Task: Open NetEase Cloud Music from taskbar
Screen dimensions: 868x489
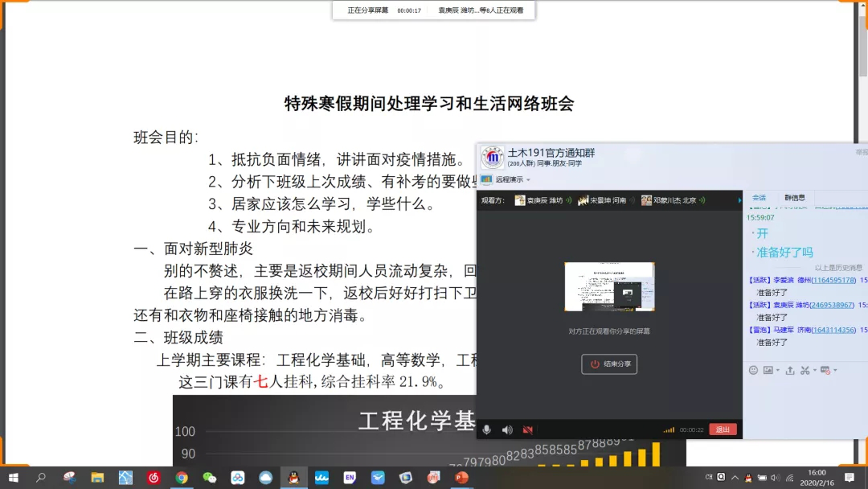Action: [154, 478]
